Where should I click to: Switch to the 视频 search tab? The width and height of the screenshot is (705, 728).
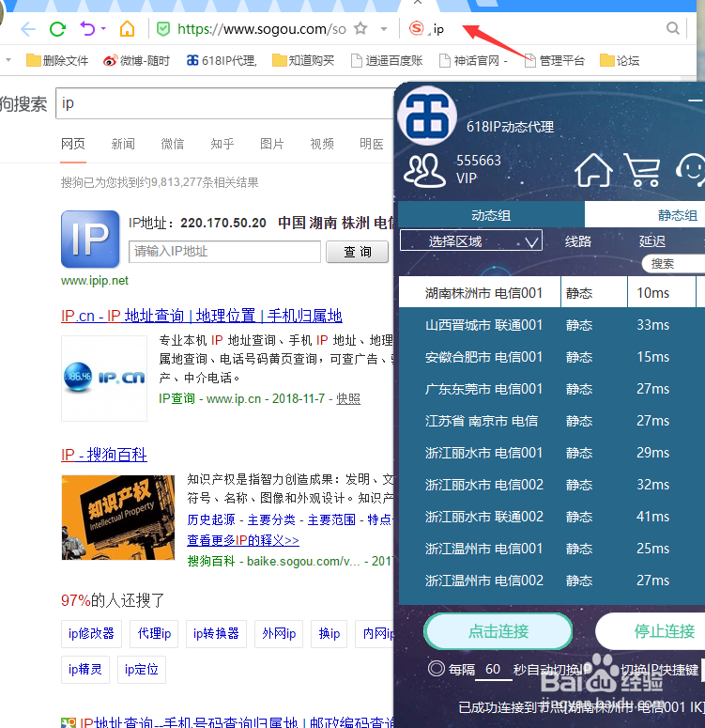click(322, 144)
